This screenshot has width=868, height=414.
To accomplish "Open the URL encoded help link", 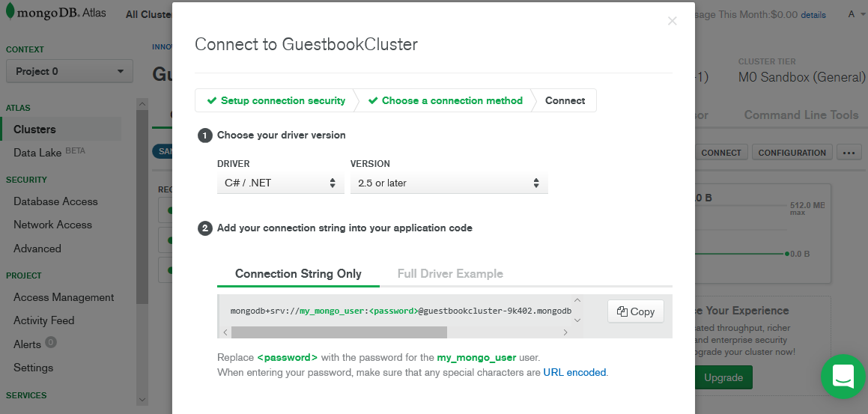I will [574, 372].
